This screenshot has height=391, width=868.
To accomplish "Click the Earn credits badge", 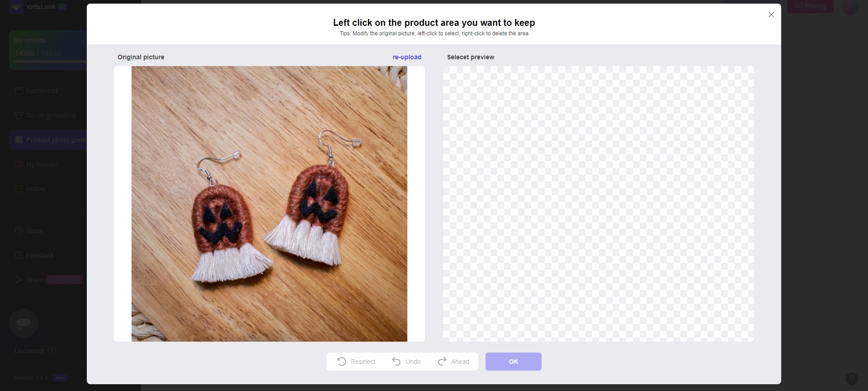I will 65,280.
